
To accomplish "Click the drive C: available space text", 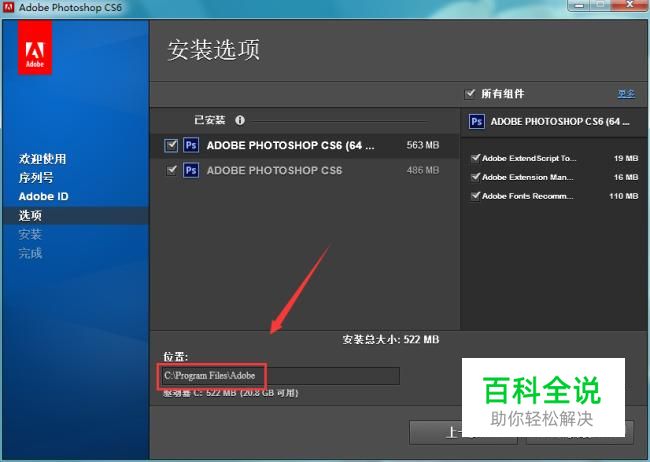I will [x=230, y=393].
